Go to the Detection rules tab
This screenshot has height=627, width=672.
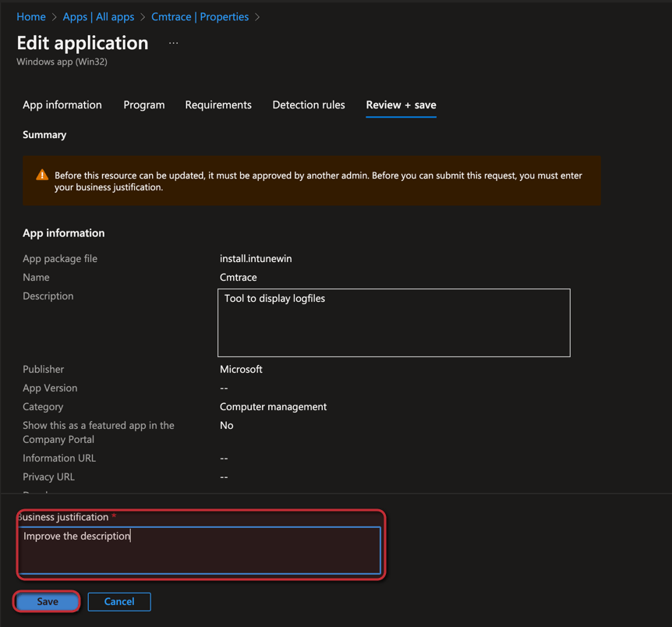[309, 104]
